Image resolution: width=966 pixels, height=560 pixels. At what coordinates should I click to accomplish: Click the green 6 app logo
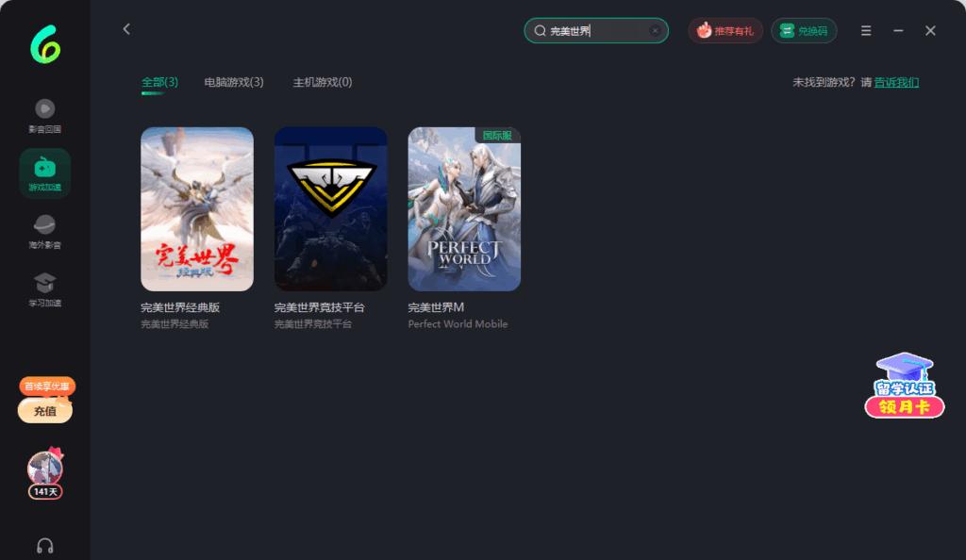coord(45,44)
